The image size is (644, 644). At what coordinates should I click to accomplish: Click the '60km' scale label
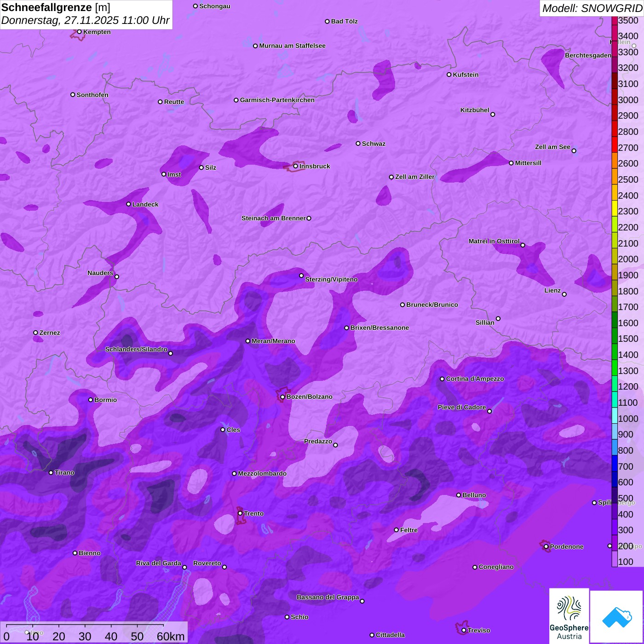(171, 637)
